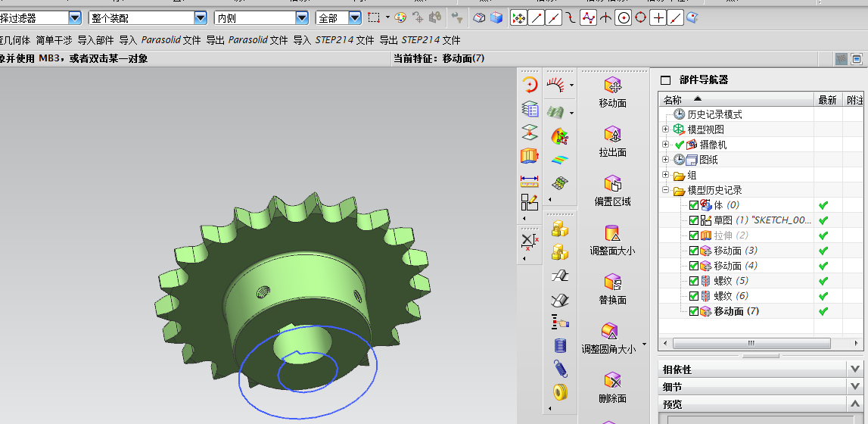Uncheck the 移动面 (3) checkbox
Screen dimensions: 868x424
pyautogui.click(x=694, y=251)
